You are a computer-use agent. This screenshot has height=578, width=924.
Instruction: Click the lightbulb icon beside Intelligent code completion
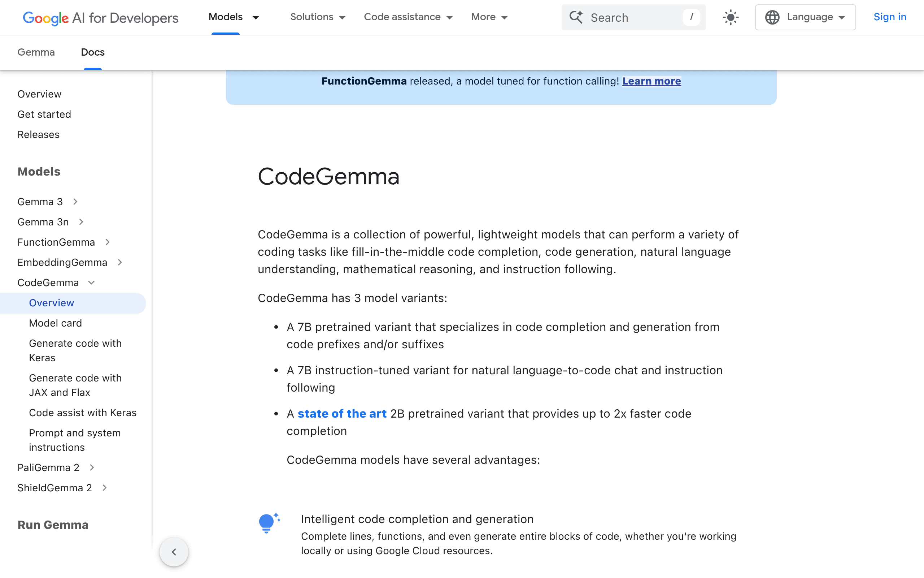point(269,523)
